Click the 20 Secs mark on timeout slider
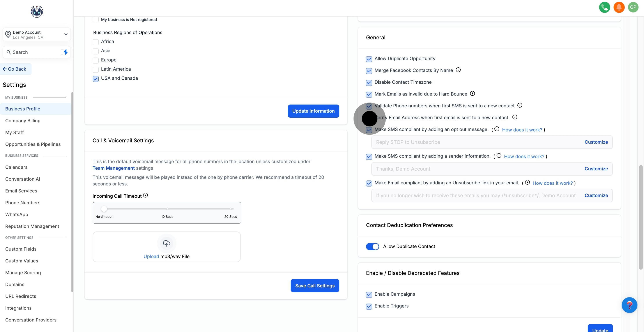The height and width of the screenshot is (332, 644). click(x=230, y=209)
